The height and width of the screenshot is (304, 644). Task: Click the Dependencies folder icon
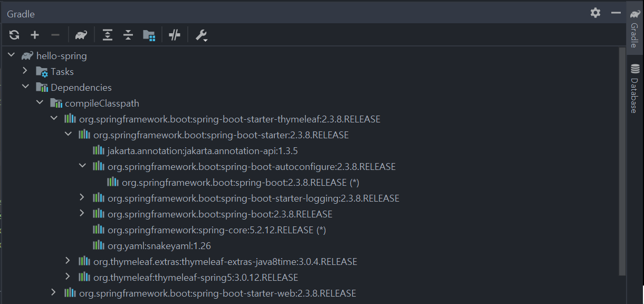42,87
